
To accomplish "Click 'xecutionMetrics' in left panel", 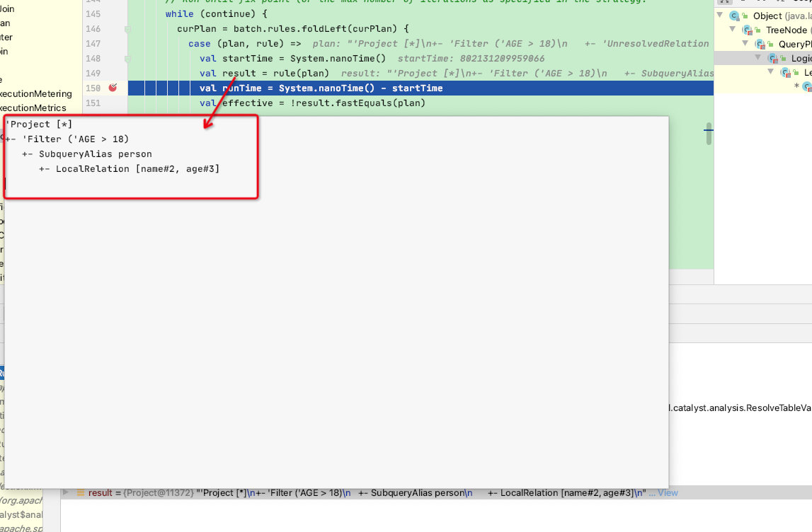I will coord(33,108).
